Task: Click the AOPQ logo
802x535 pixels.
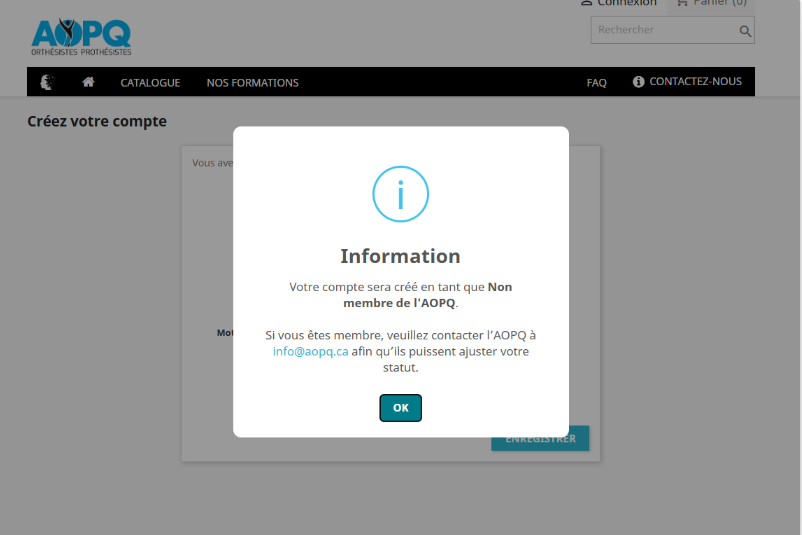Action: [81, 37]
